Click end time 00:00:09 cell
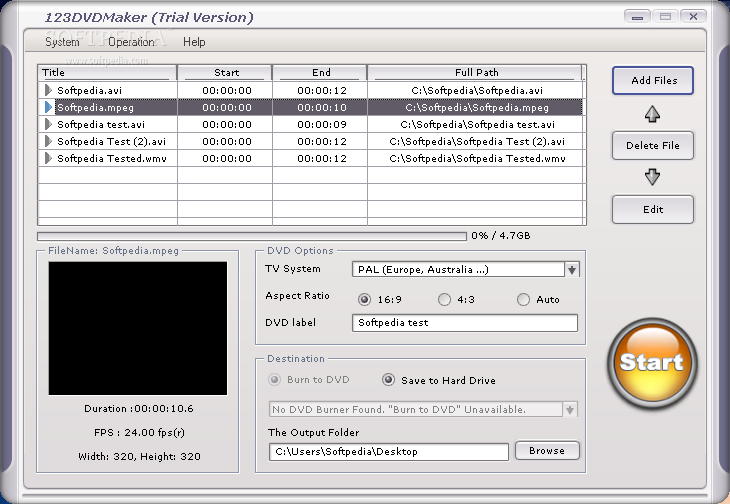Screen dimensions: 730x504 pyautogui.click(x=322, y=124)
